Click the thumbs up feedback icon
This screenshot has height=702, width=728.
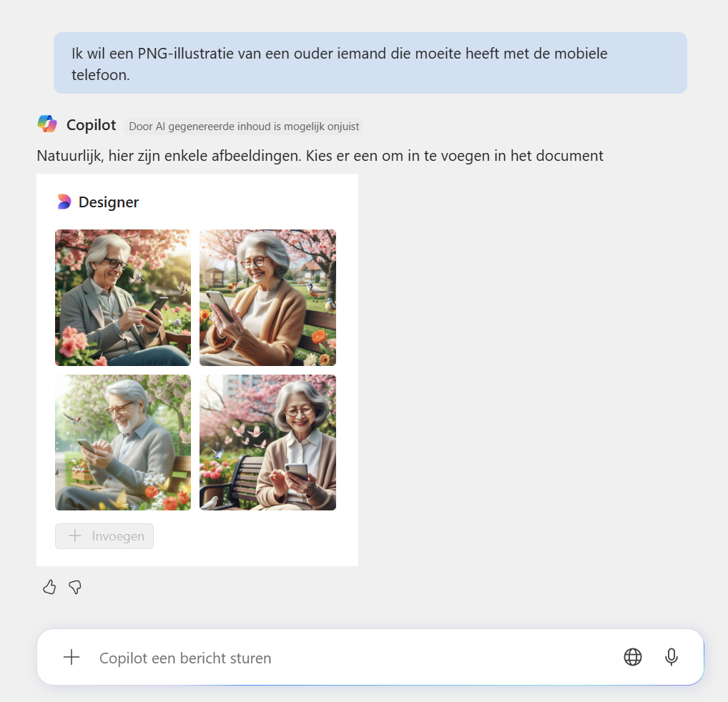[x=49, y=587]
